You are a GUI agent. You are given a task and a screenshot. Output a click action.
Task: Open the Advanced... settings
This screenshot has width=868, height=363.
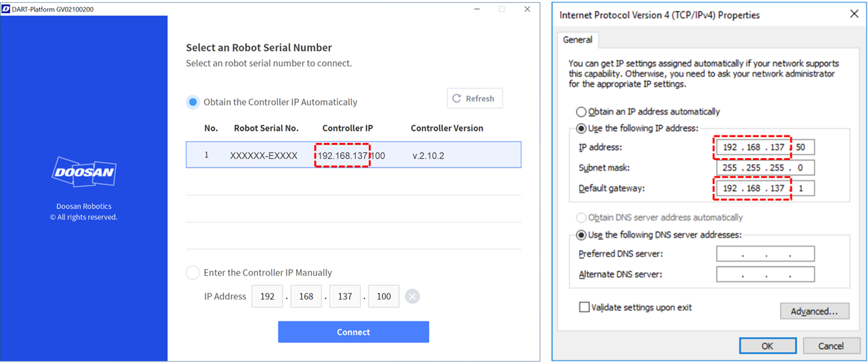(x=814, y=311)
